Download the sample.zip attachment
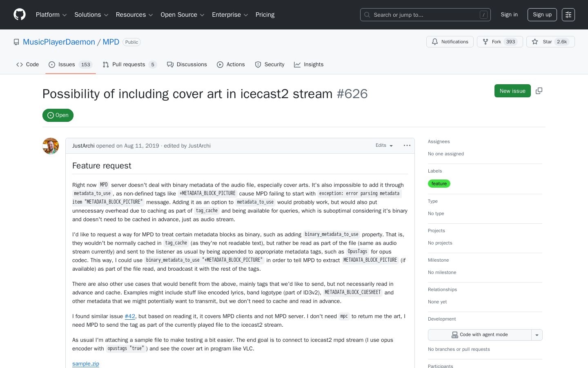The image size is (588, 368). pos(86,364)
